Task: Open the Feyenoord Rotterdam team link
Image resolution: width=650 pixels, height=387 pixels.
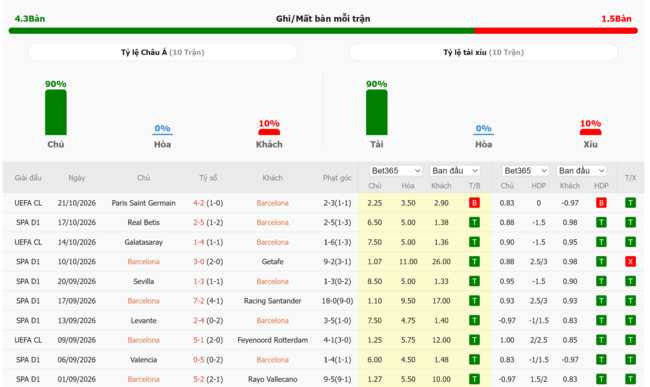Action: [x=272, y=340]
